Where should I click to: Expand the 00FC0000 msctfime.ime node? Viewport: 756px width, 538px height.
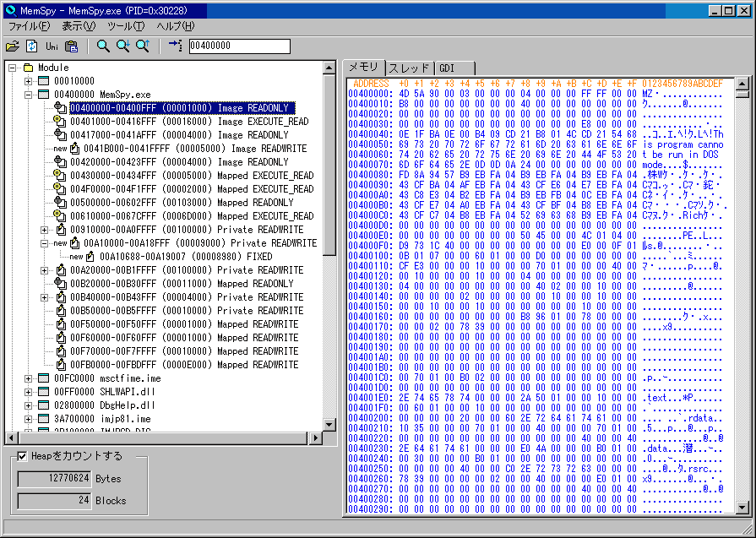click(x=29, y=378)
